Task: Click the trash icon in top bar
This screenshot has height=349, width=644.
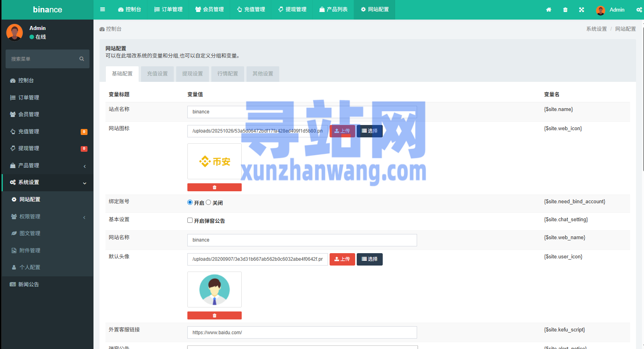Action: [565, 10]
